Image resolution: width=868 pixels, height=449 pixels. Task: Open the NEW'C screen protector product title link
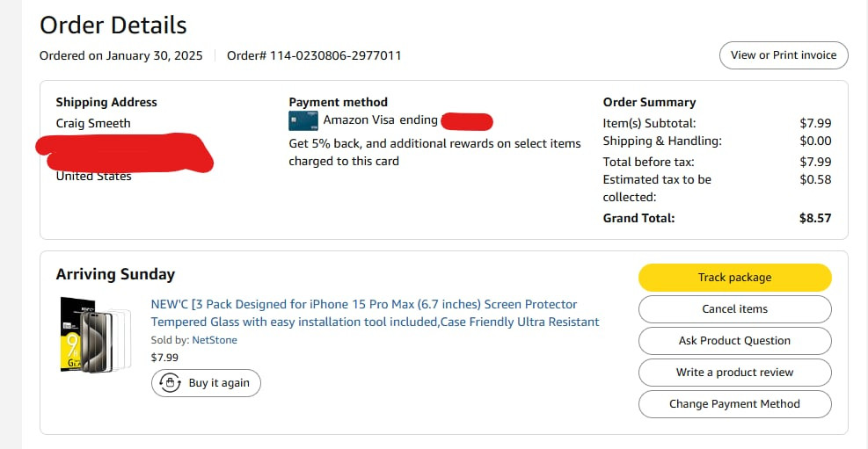click(x=375, y=313)
